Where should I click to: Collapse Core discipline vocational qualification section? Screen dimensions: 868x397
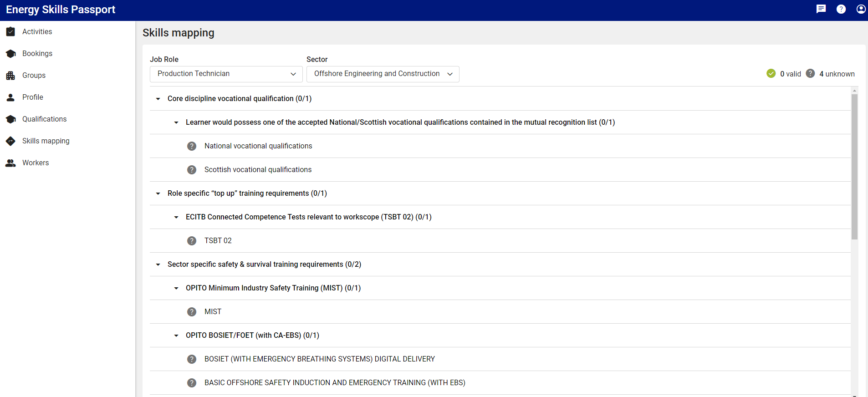click(x=158, y=99)
